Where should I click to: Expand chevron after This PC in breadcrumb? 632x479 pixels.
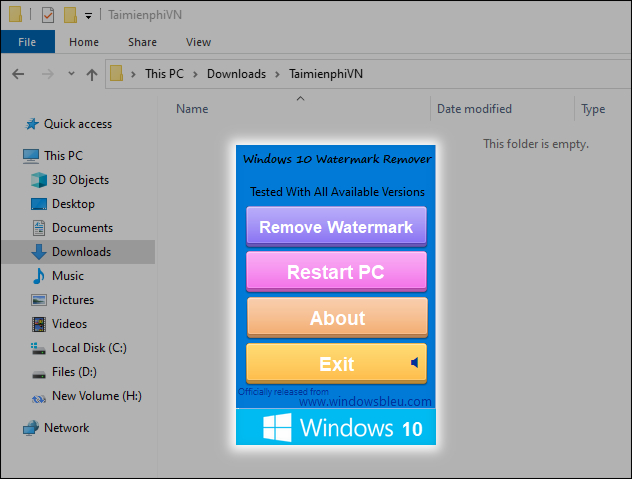[195, 74]
